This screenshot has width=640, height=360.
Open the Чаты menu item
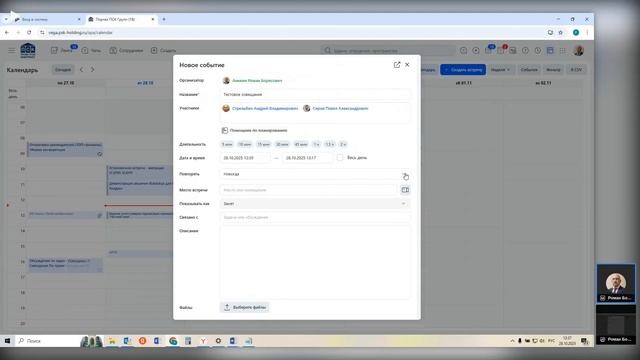91,50
